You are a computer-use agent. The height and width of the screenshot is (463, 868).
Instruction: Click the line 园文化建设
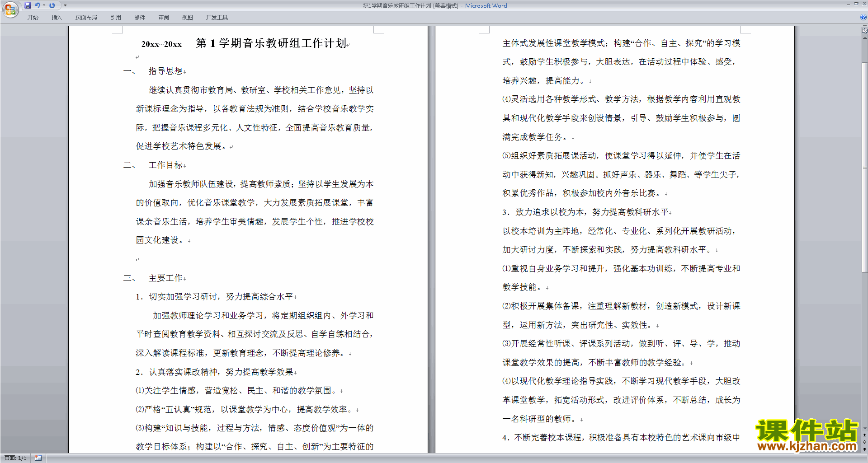click(x=161, y=240)
